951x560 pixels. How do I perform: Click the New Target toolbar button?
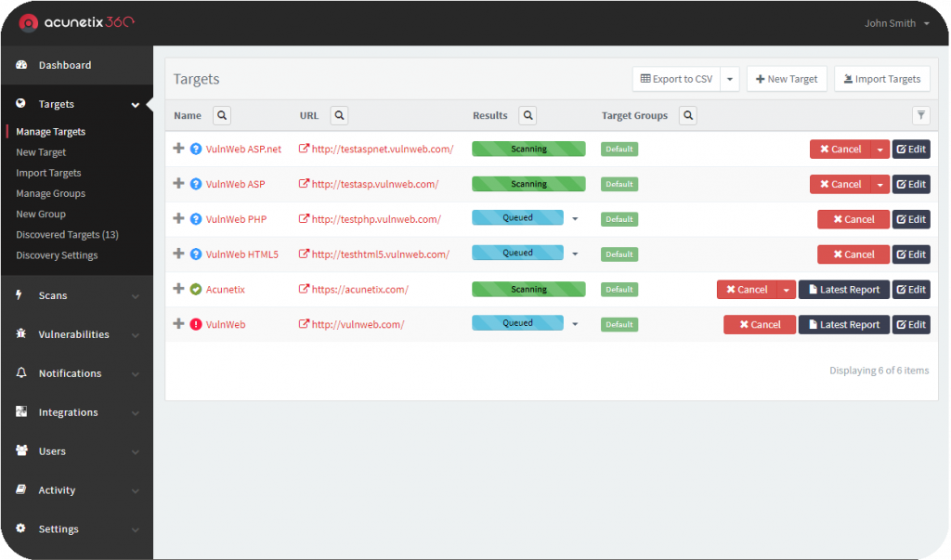click(x=787, y=80)
